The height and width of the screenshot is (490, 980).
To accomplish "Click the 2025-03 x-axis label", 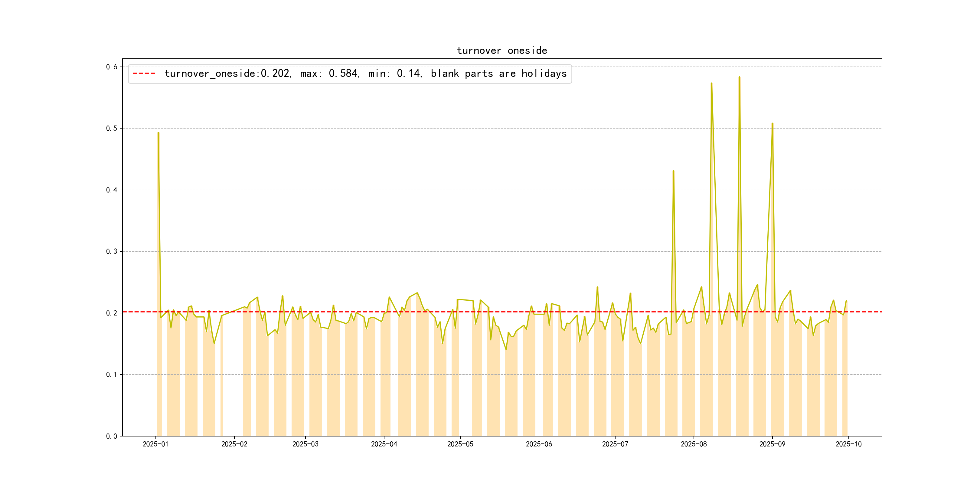I will click(x=305, y=444).
